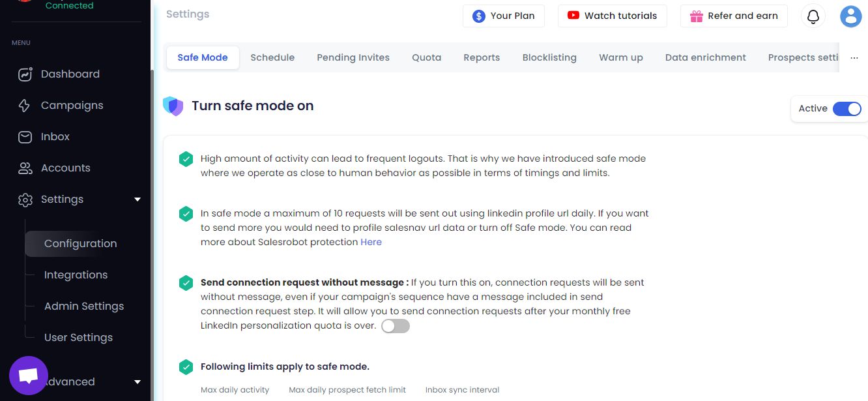Viewport: 868px width, 401px height.
Task: Open the Dashboard from the sidebar
Action: (25, 74)
